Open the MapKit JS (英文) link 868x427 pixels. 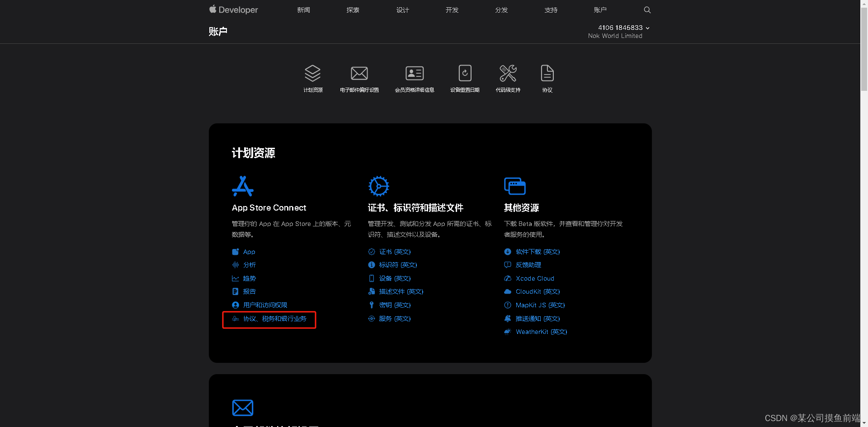click(x=540, y=305)
